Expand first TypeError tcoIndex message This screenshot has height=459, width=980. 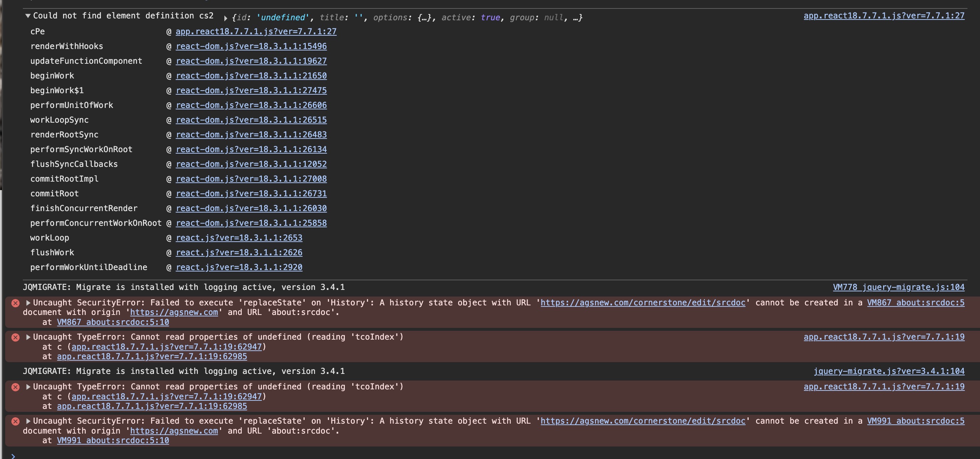tap(28, 337)
